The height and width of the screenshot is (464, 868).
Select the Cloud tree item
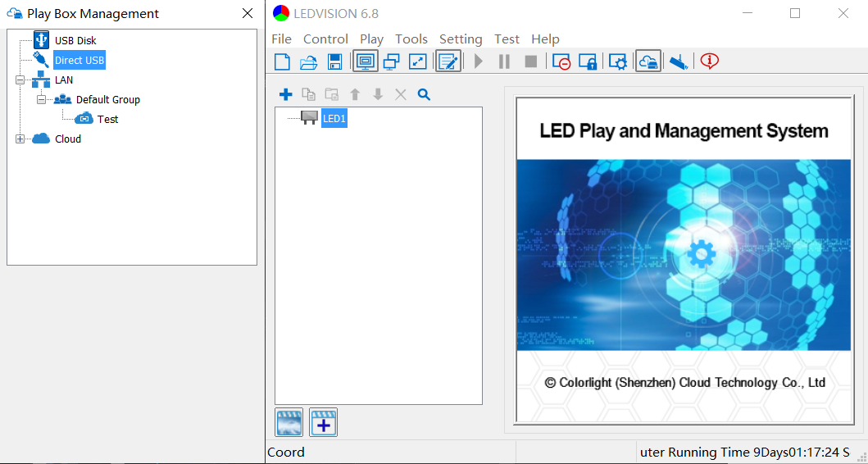[x=68, y=139]
